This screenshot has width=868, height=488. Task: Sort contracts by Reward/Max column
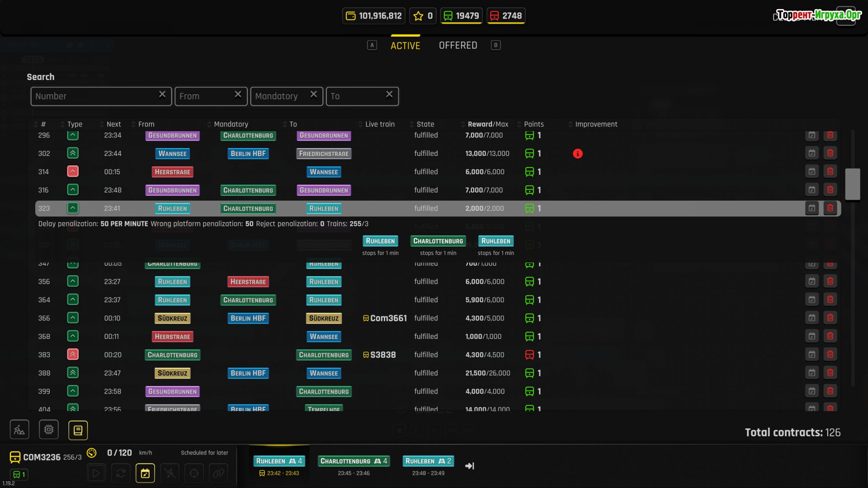[487, 124]
